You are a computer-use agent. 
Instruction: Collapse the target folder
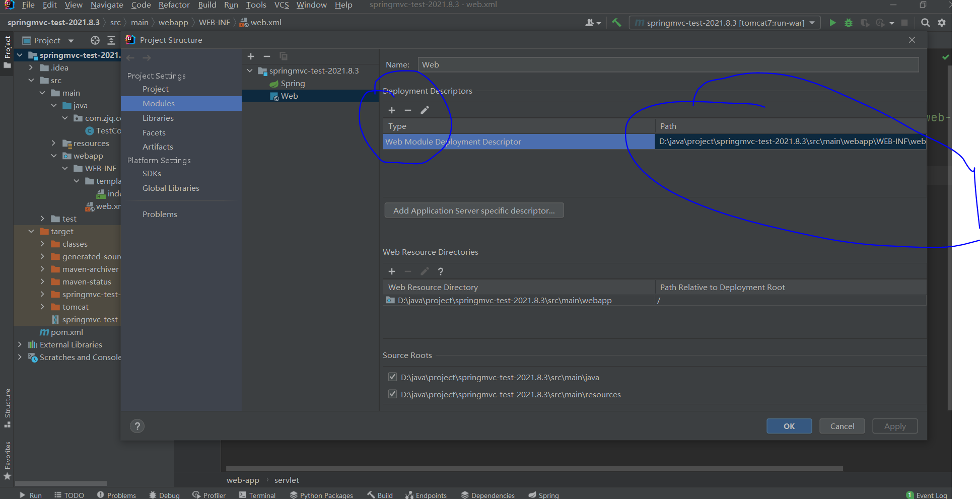[x=31, y=231]
